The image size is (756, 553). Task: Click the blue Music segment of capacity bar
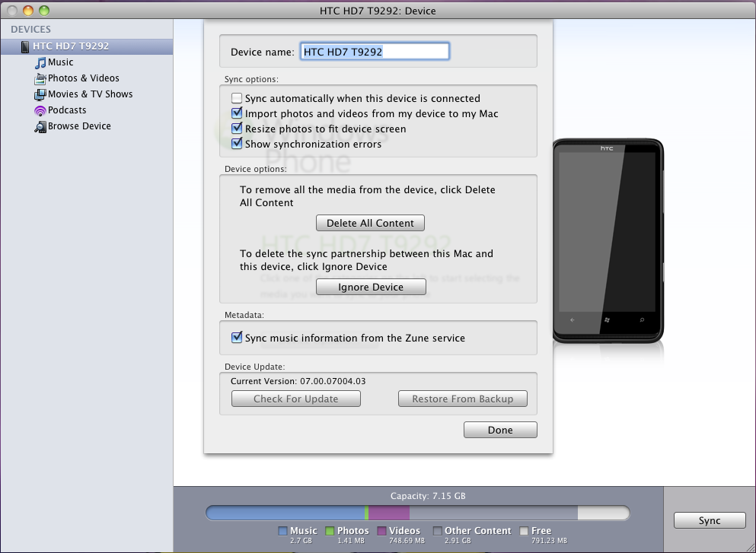(285, 513)
